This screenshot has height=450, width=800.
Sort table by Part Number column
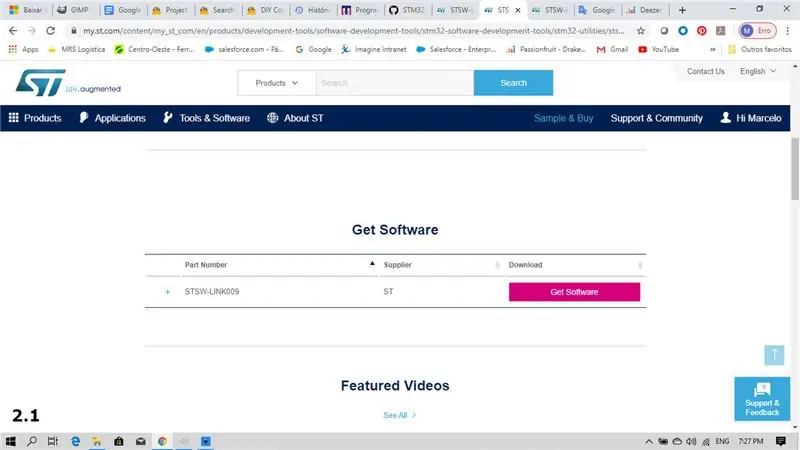(x=280, y=265)
